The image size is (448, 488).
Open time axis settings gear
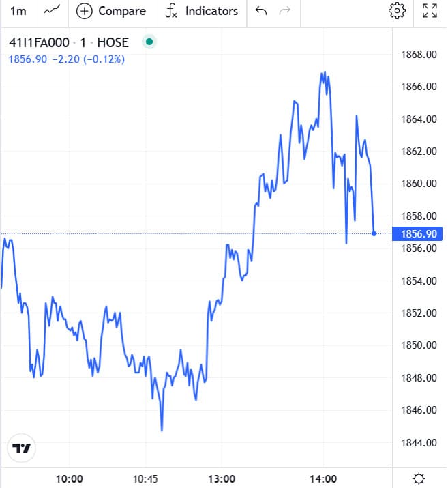pyautogui.click(x=419, y=478)
